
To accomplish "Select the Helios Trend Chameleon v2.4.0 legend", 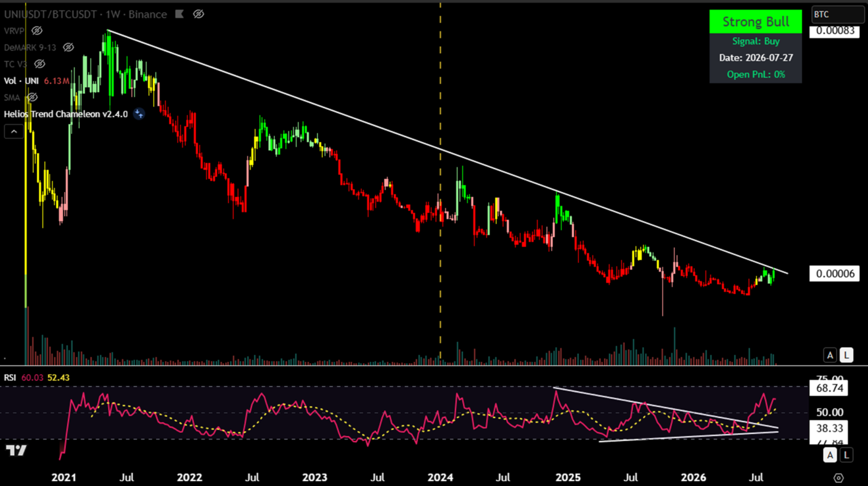I will 66,114.
